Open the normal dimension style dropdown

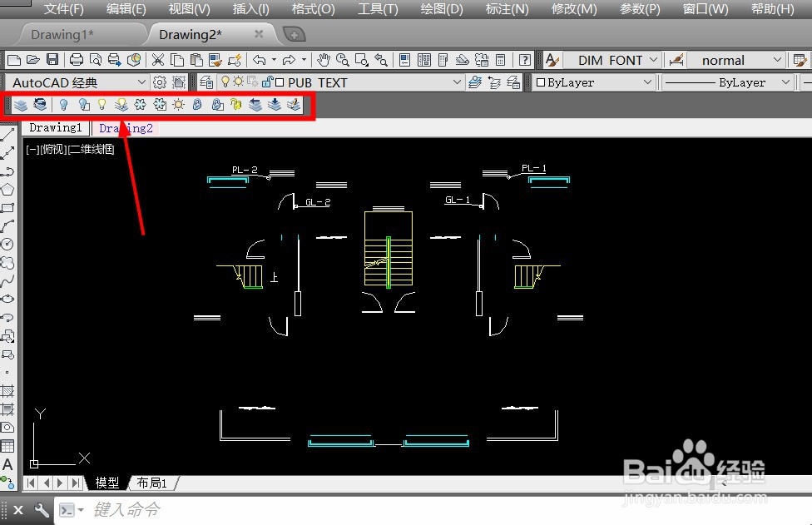coord(777,60)
